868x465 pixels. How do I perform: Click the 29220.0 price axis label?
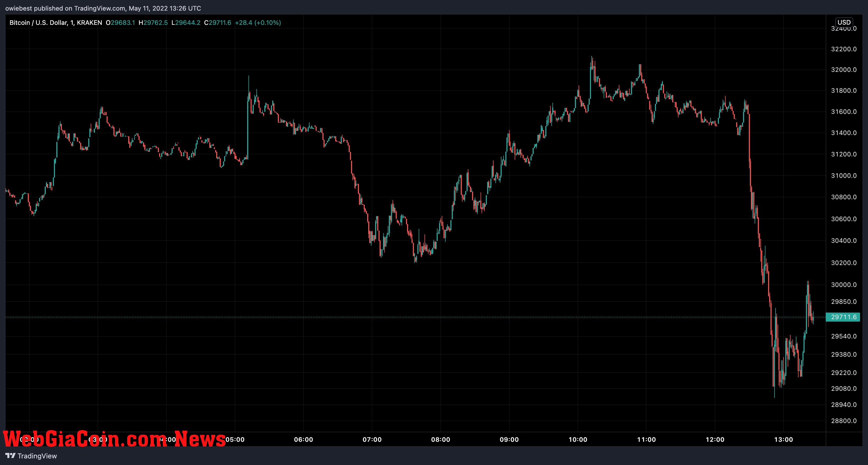click(x=844, y=373)
